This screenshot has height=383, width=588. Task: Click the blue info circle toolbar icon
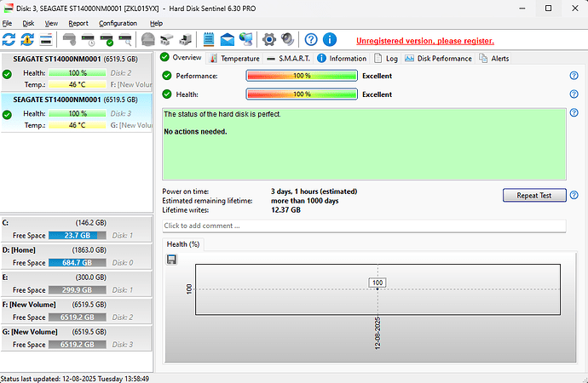point(330,39)
